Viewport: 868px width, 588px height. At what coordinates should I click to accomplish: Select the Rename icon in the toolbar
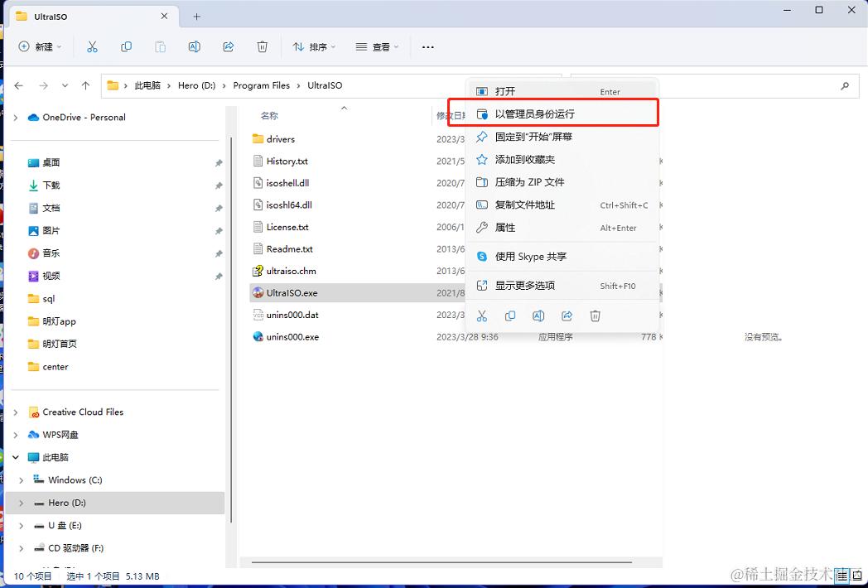(194, 47)
